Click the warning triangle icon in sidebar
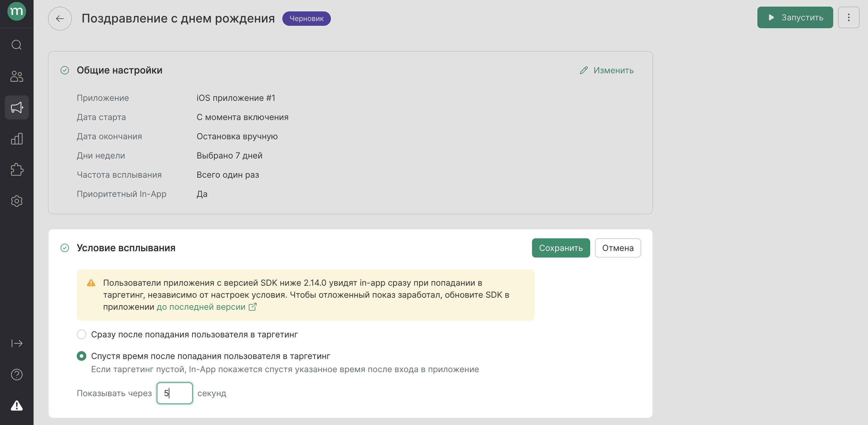This screenshot has height=425, width=868. [16, 405]
